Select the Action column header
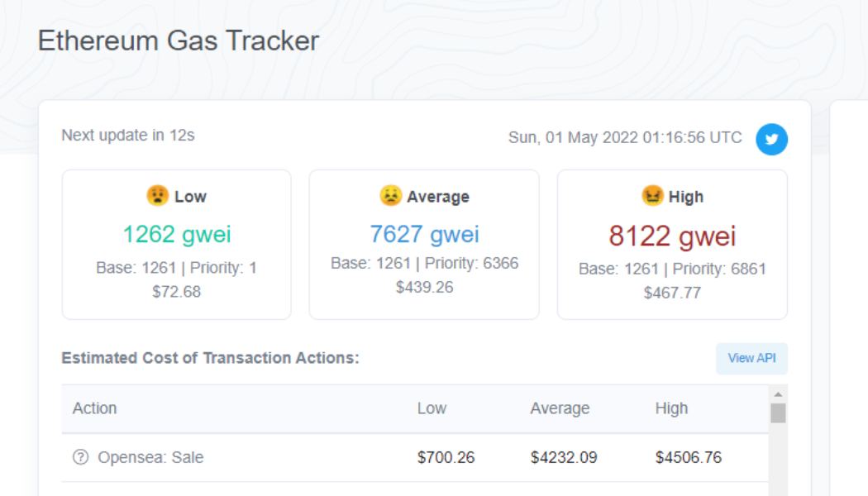 (94, 408)
